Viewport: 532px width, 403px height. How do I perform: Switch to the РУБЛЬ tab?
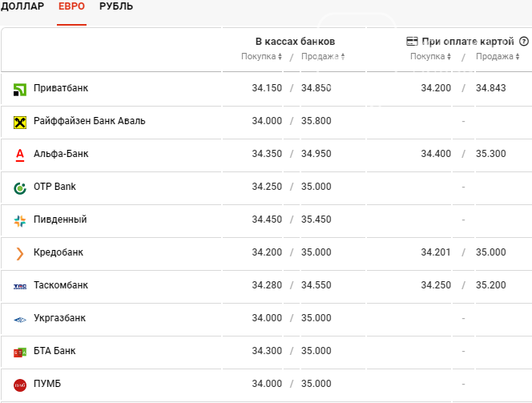click(116, 6)
